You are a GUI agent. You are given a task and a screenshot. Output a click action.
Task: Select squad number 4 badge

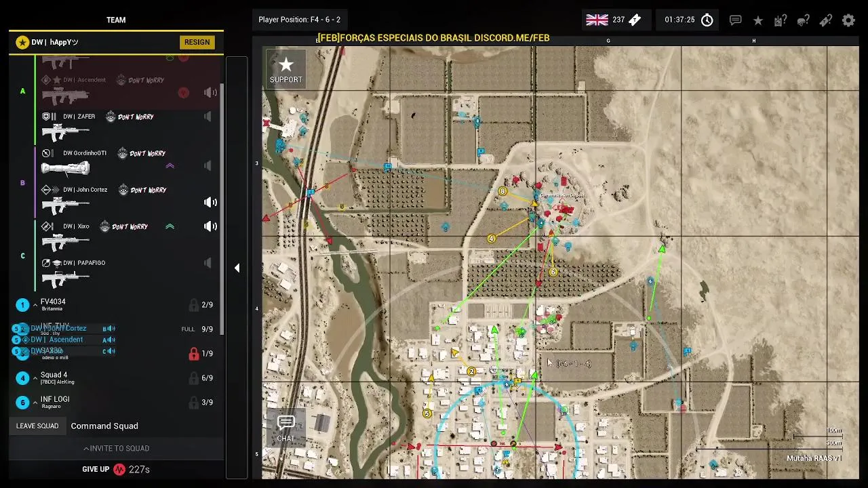point(22,378)
